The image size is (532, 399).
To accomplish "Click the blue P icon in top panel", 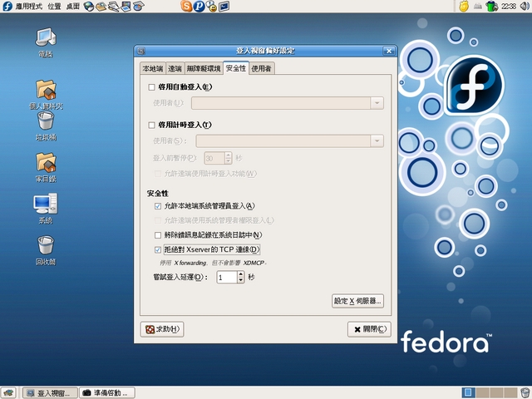I will (199, 6).
